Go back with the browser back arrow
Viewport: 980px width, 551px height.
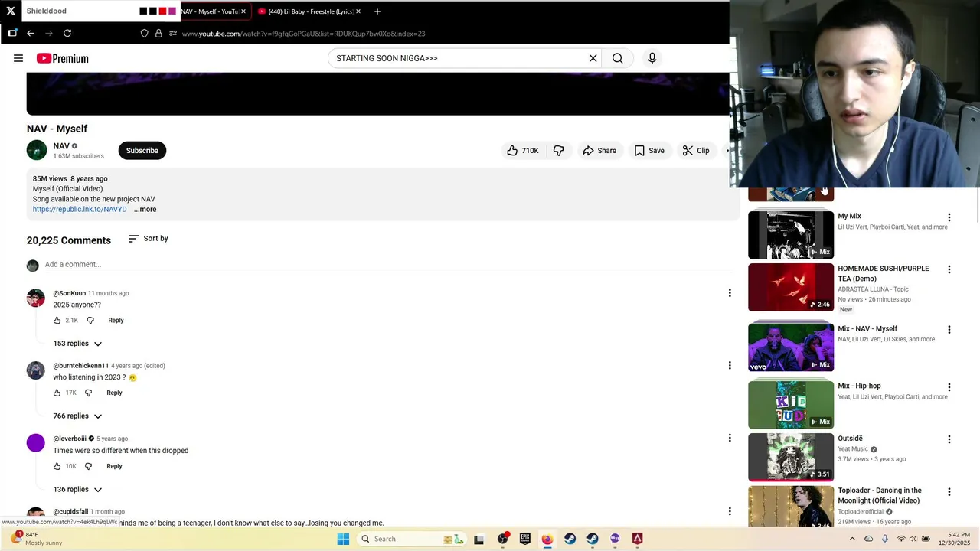[31, 34]
